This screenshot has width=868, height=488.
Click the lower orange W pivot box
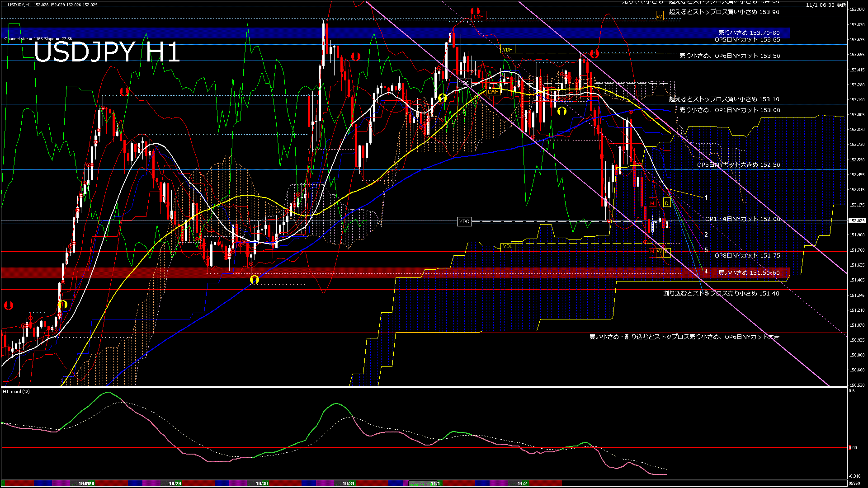point(659,251)
